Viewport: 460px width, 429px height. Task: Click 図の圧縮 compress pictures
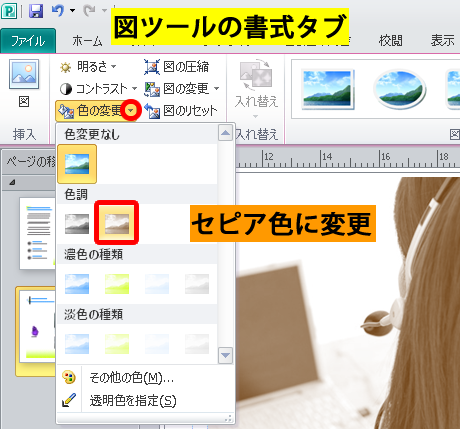(177, 67)
